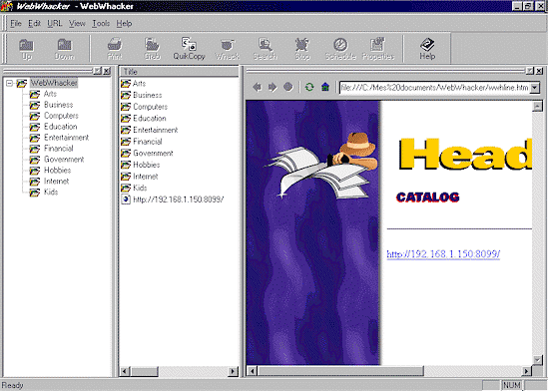Image resolution: width=549 pixels, height=392 pixels.
Task: Undock the tree pane
Action: (x=98, y=71)
